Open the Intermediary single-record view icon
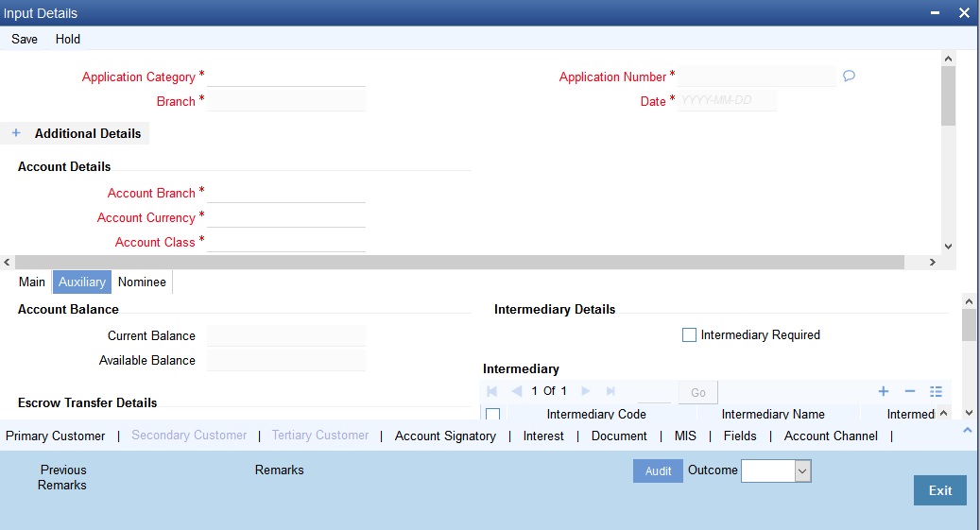 936,391
